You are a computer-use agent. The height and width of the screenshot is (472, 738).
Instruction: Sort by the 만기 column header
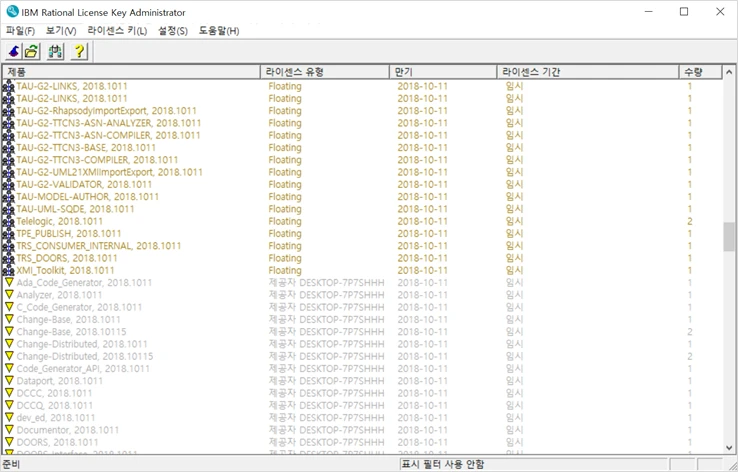coord(443,72)
